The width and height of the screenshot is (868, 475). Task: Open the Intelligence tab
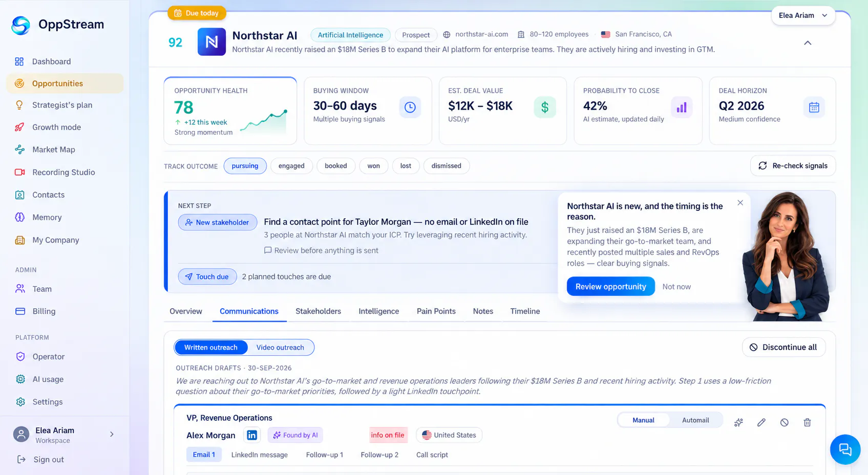pyautogui.click(x=378, y=311)
